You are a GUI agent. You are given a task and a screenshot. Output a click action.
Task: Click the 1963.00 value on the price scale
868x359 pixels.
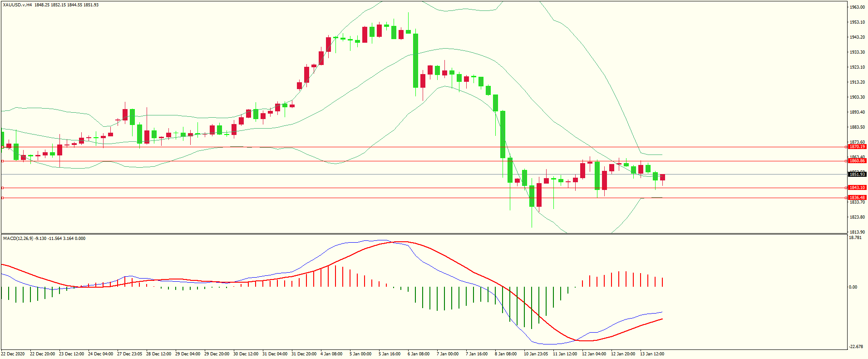coord(857,7)
